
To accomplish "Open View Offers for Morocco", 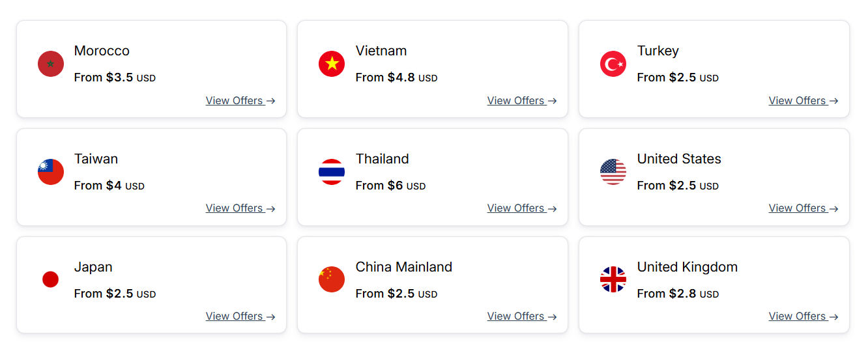I will click(240, 100).
